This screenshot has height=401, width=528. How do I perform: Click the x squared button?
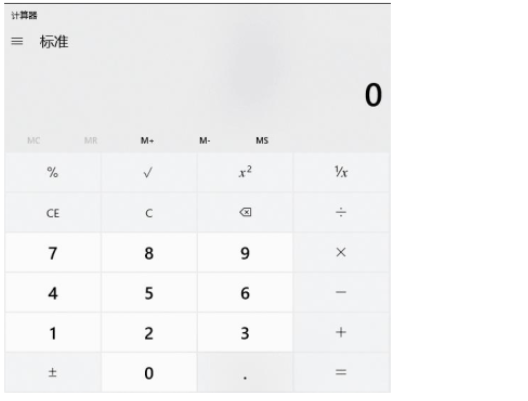coord(245,172)
